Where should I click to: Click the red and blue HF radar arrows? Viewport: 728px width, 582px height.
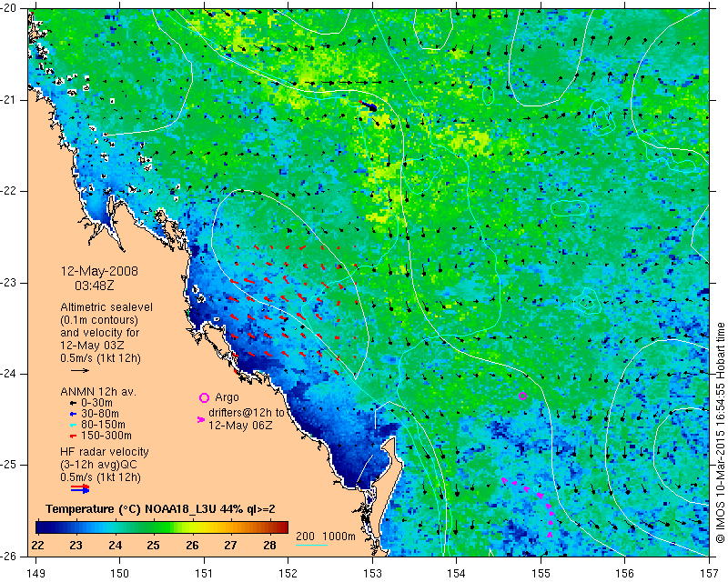(80, 487)
